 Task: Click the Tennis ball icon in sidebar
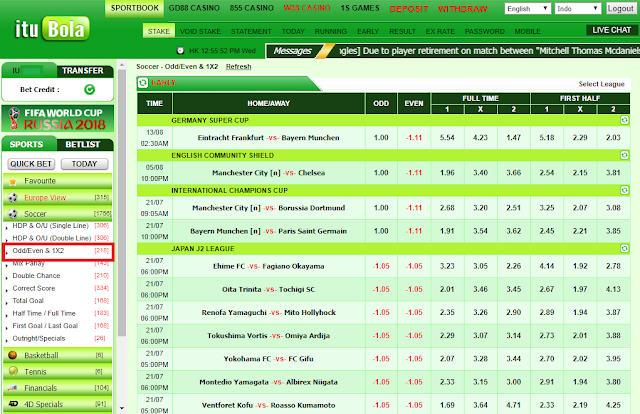pyautogui.click(x=13, y=371)
